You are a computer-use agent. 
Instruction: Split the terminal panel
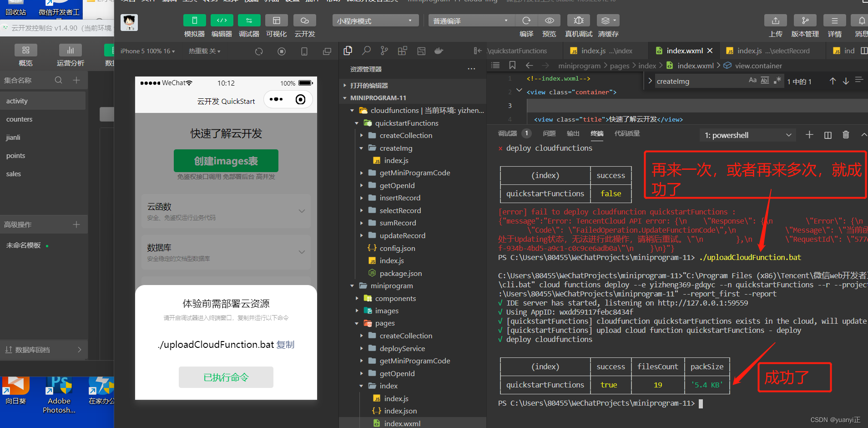pyautogui.click(x=828, y=135)
